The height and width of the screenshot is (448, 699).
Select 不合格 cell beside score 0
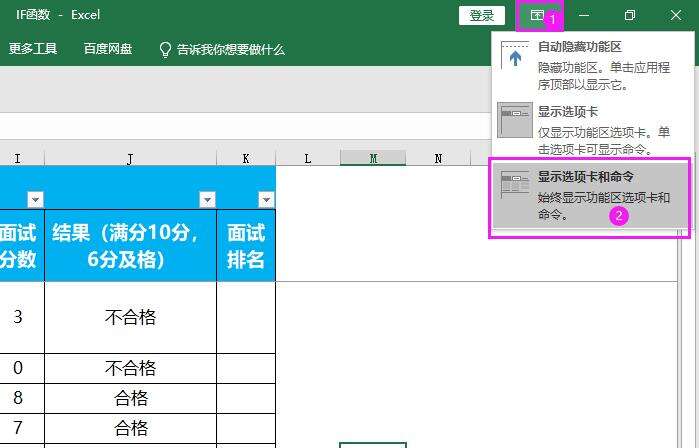click(x=130, y=368)
